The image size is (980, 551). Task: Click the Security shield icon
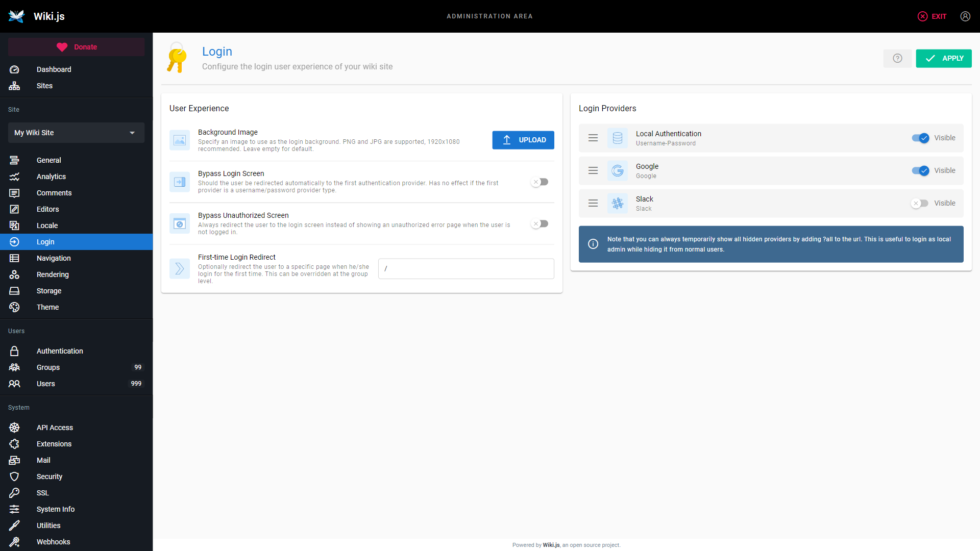coord(14,477)
